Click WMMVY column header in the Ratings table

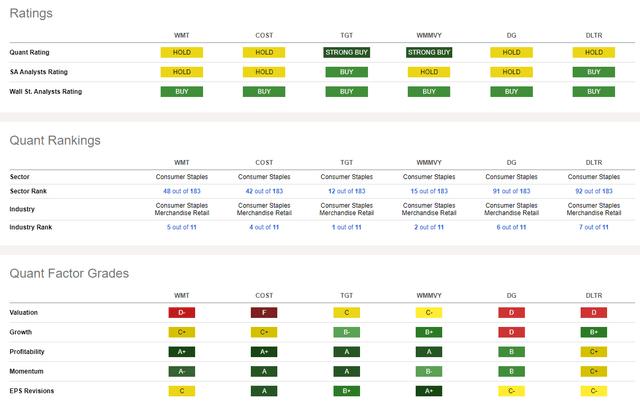429,35
